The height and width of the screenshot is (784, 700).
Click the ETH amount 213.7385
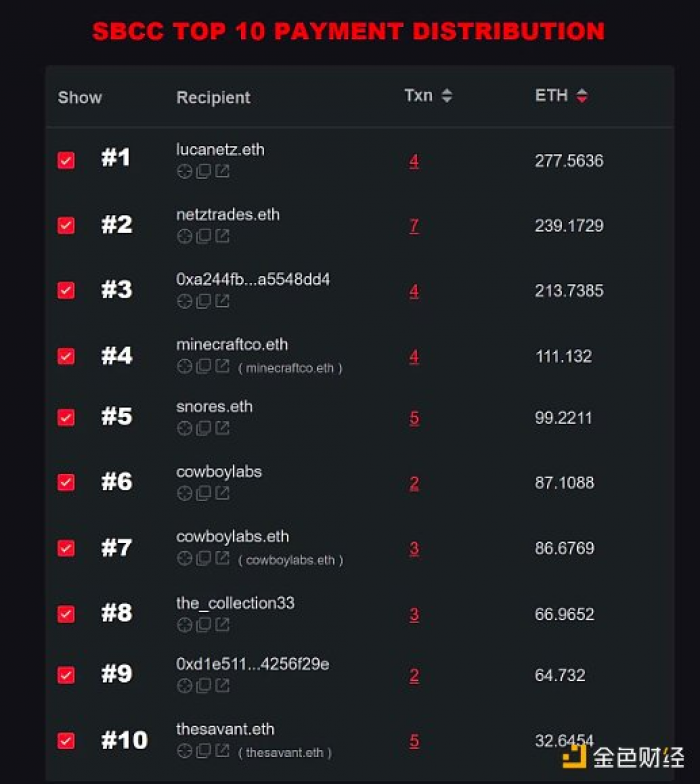tap(569, 290)
